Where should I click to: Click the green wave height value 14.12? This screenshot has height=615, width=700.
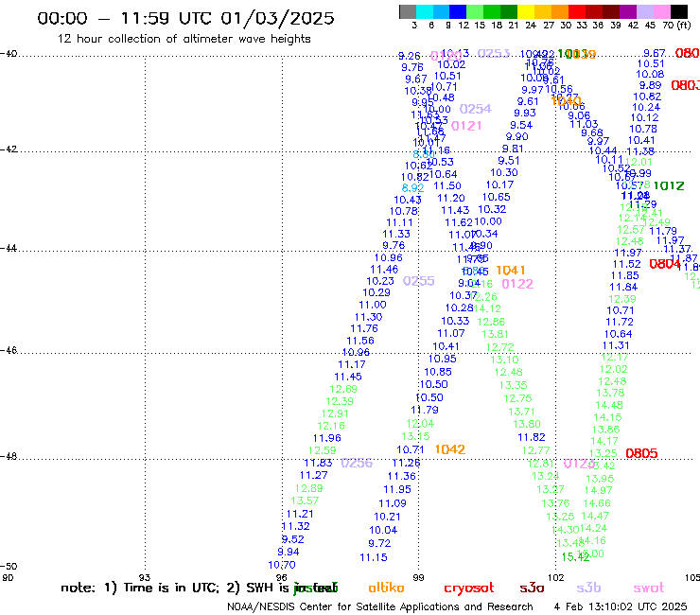tap(487, 308)
